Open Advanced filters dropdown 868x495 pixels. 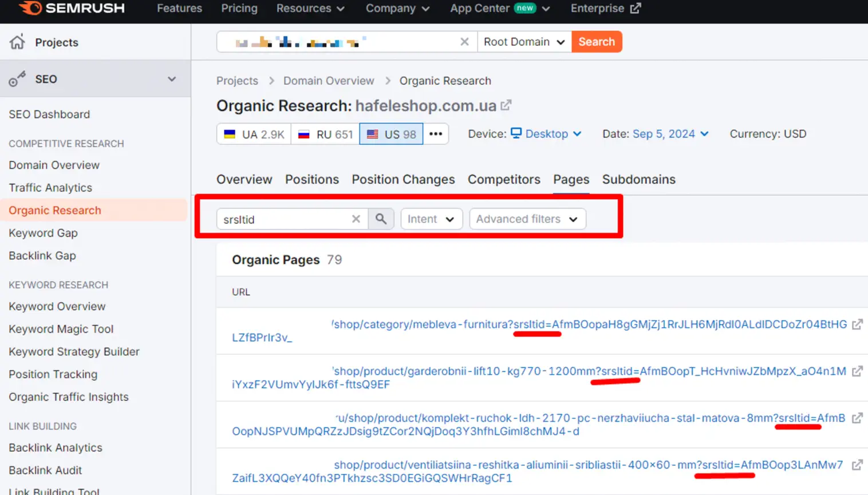pyautogui.click(x=527, y=219)
